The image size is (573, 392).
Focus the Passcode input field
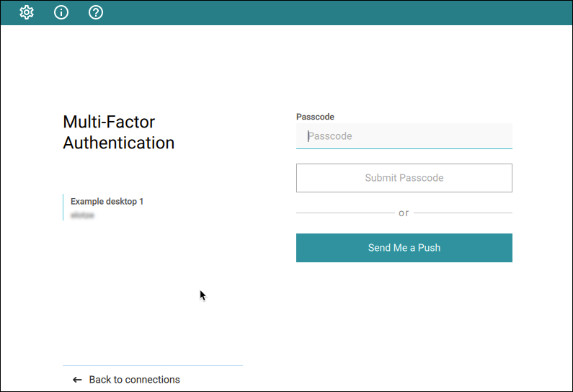coord(404,136)
